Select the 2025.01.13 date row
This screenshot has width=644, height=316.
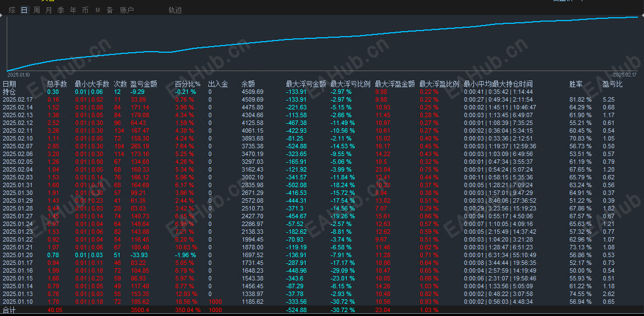pos(322,294)
